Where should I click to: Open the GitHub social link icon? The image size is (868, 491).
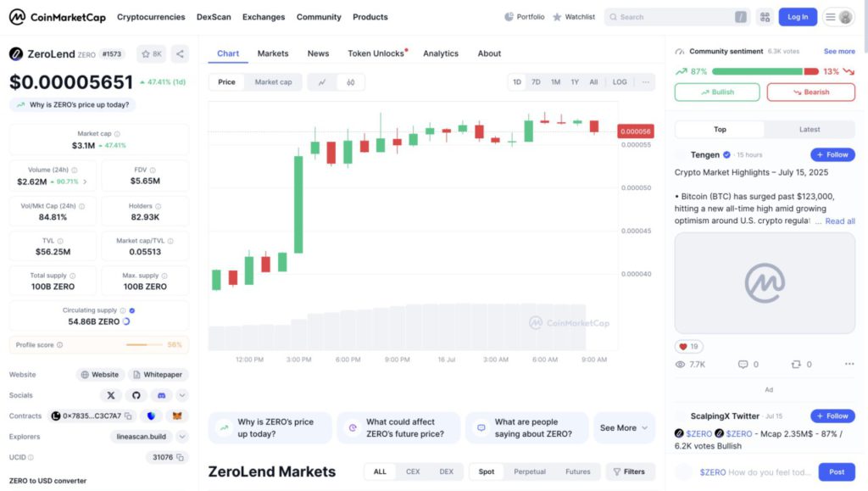pyautogui.click(x=136, y=395)
